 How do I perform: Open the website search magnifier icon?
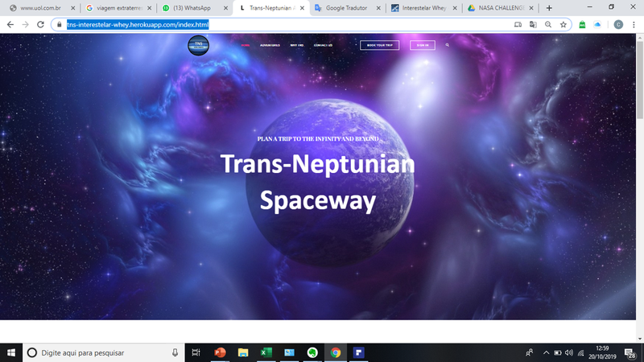click(447, 45)
